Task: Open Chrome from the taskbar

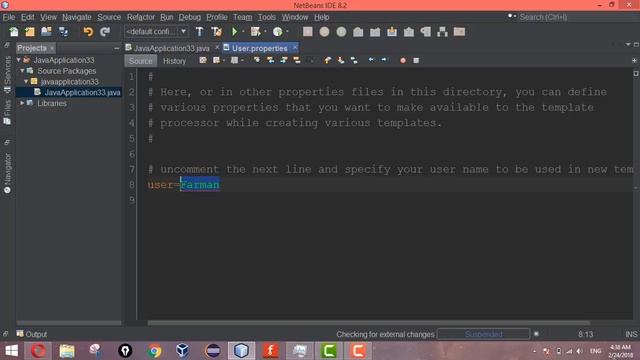Action: tap(154, 351)
